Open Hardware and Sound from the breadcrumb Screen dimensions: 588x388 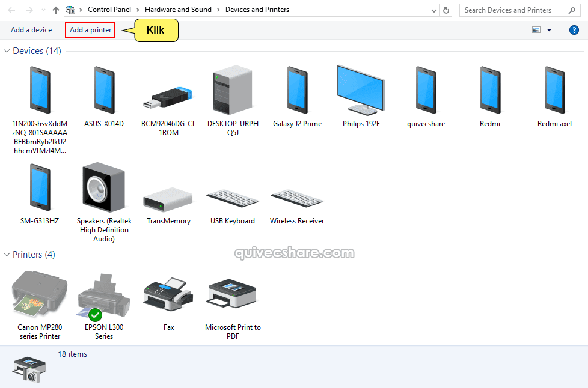(x=178, y=10)
